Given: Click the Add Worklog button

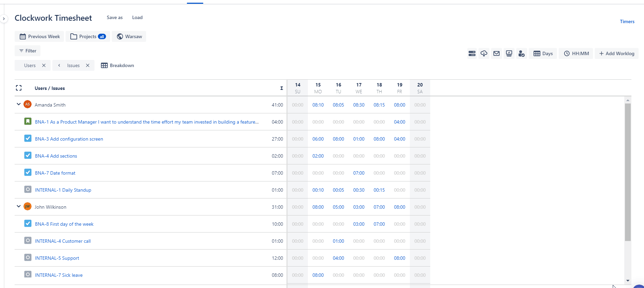Looking at the screenshot, I should click(x=616, y=53).
